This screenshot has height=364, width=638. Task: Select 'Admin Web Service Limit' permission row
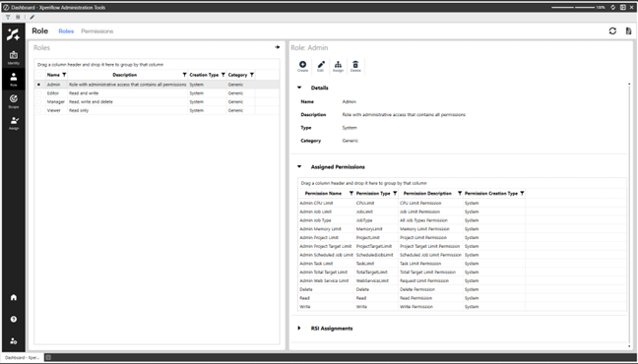(x=462, y=280)
